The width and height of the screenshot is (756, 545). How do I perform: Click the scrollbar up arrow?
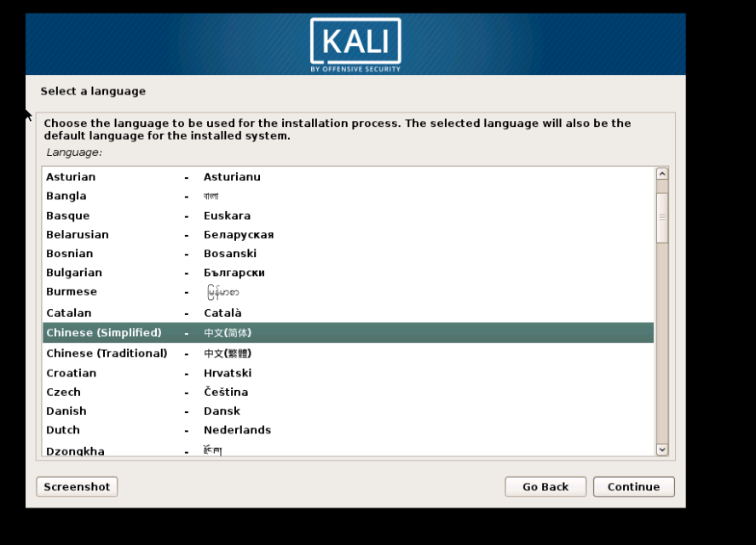tap(662, 174)
